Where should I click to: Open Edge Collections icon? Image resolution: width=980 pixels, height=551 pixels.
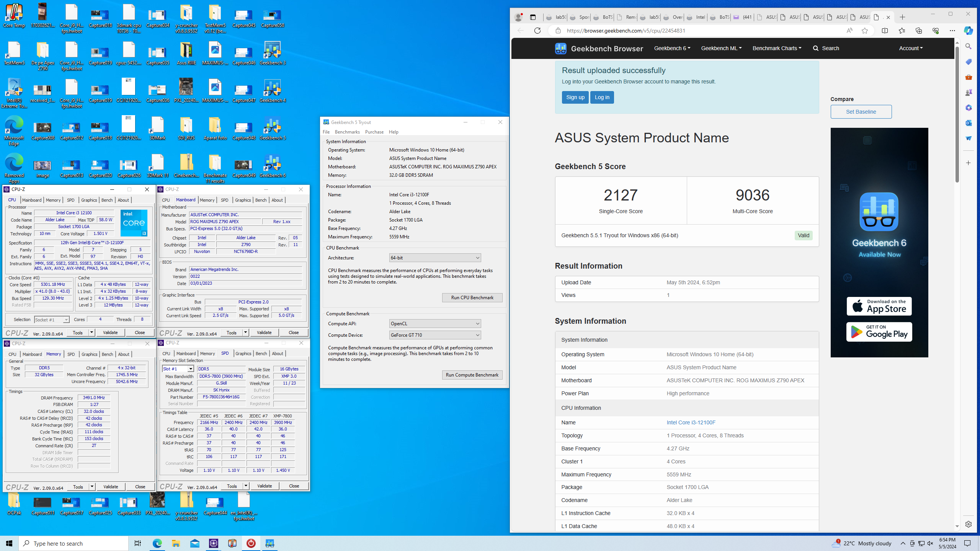[x=918, y=31]
